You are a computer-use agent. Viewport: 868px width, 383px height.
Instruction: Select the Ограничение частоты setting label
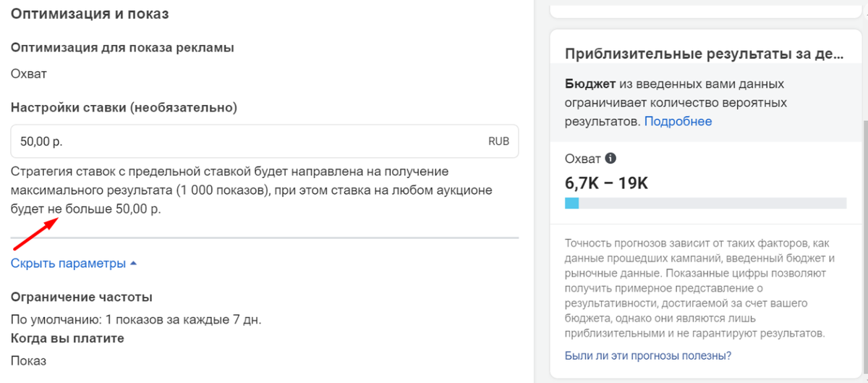point(81,298)
